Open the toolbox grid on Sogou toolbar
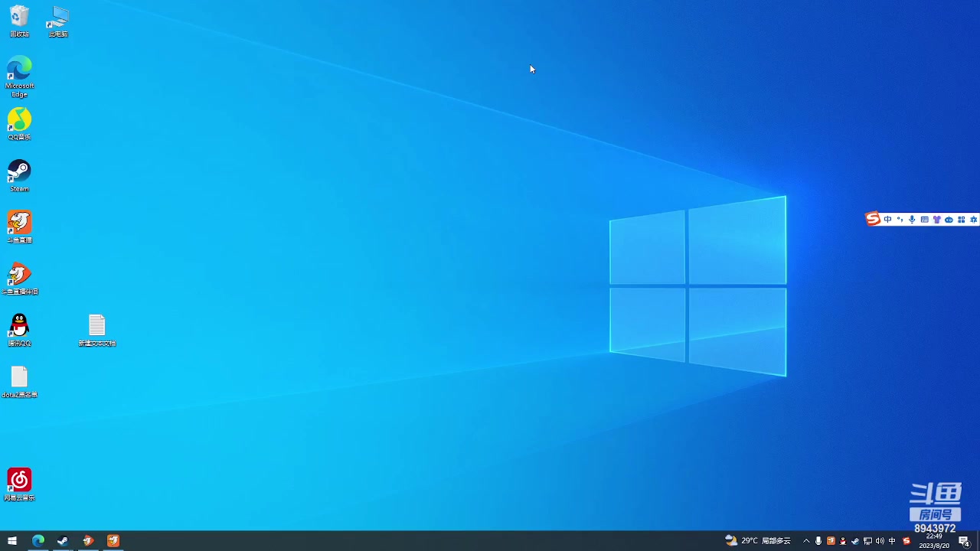Screen dimensions: 980x551 (961, 220)
